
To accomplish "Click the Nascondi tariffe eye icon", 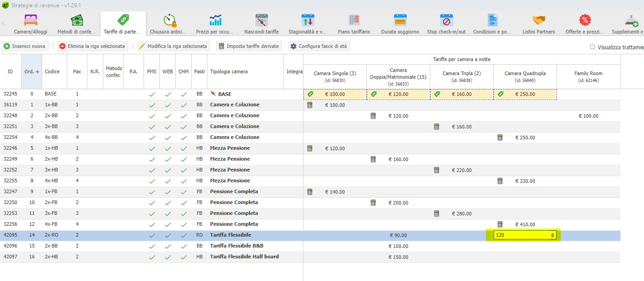I will (x=262, y=20).
